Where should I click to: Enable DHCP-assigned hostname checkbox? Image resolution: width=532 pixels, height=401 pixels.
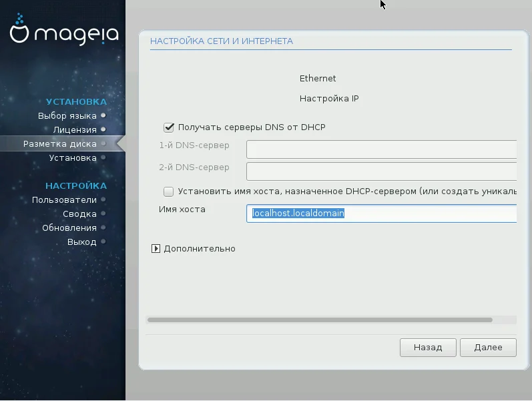pos(169,191)
